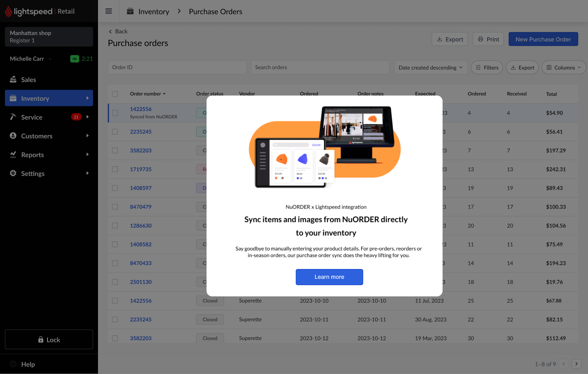The height and width of the screenshot is (374, 588).
Task: Toggle the select-all header checkbox
Action: [115, 94]
